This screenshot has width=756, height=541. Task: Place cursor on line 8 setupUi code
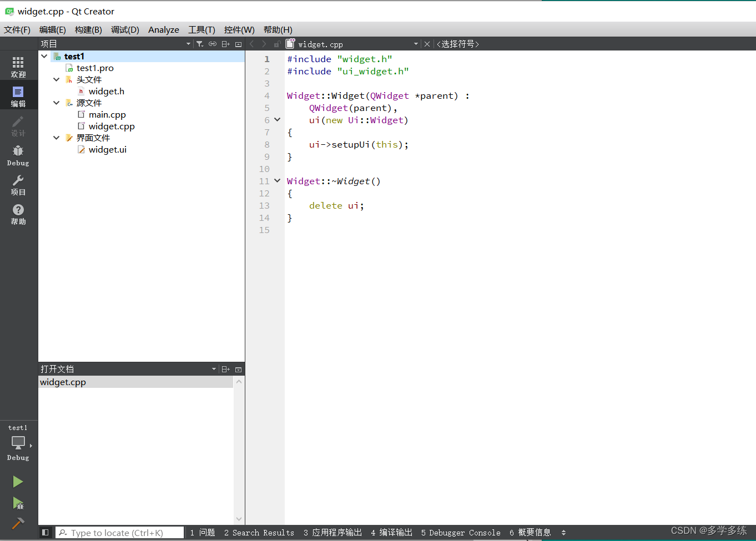pyautogui.click(x=359, y=144)
